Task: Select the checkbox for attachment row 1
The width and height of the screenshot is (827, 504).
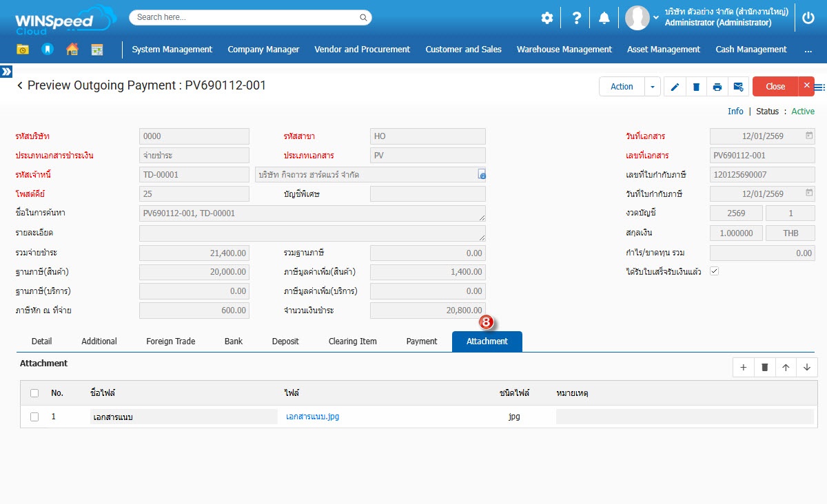Action: pos(34,417)
